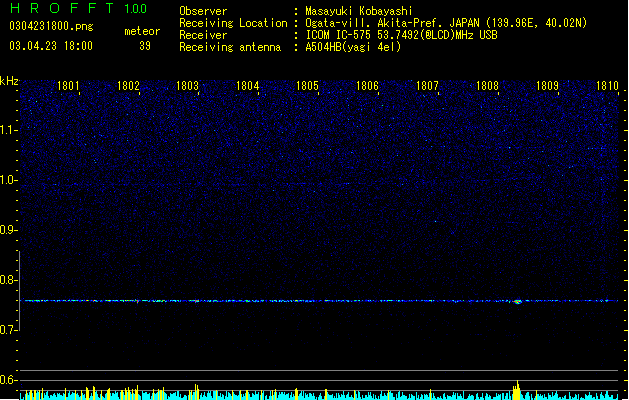
Task: Click the 1807 time marker
Action: (x=427, y=86)
